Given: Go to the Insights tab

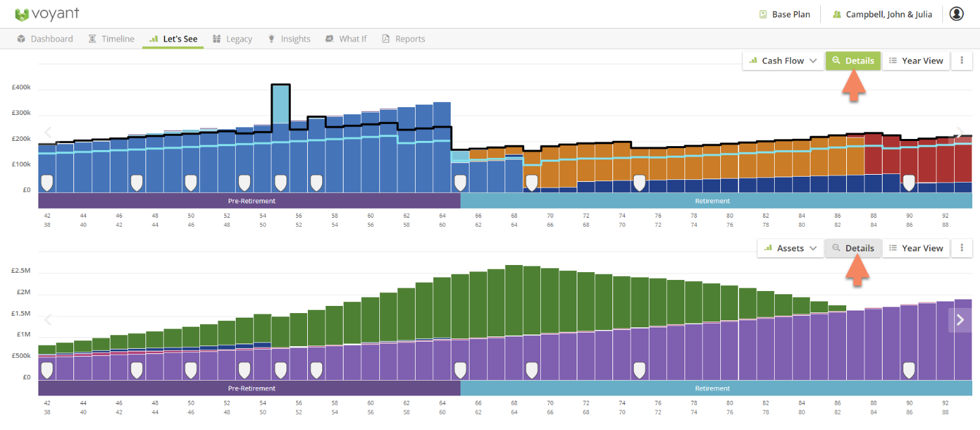Looking at the screenshot, I should pos(289,39).
